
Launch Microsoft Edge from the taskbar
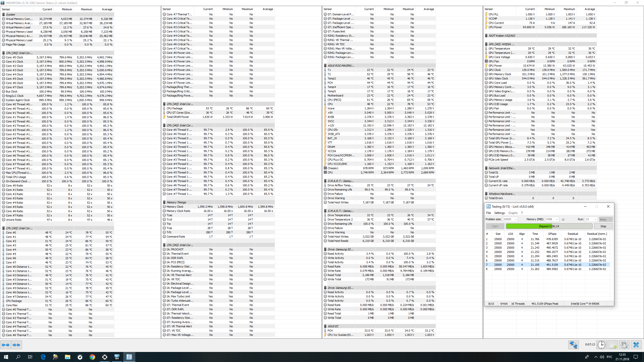click(43, 357)
